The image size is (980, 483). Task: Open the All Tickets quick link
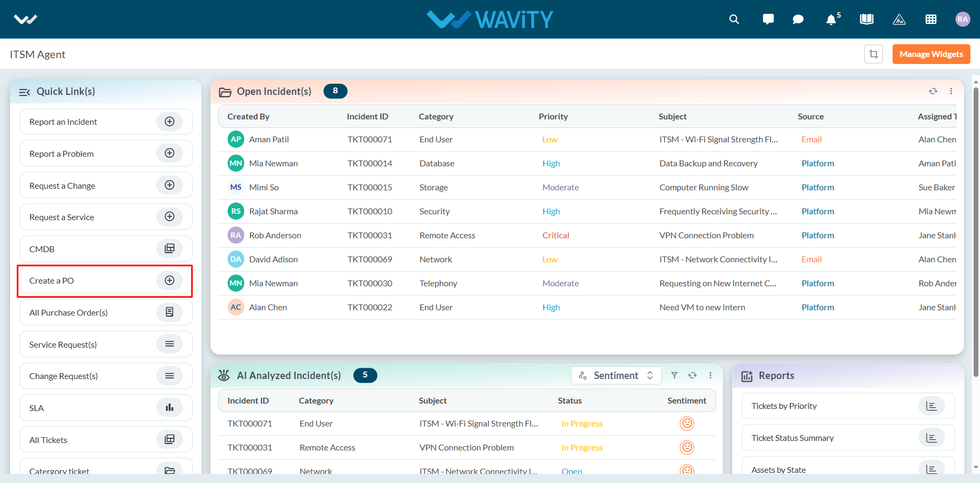(106, 440)
